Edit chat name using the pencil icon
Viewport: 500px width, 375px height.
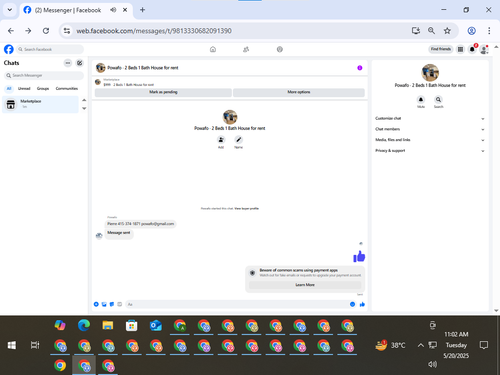[x=238, y=140]
